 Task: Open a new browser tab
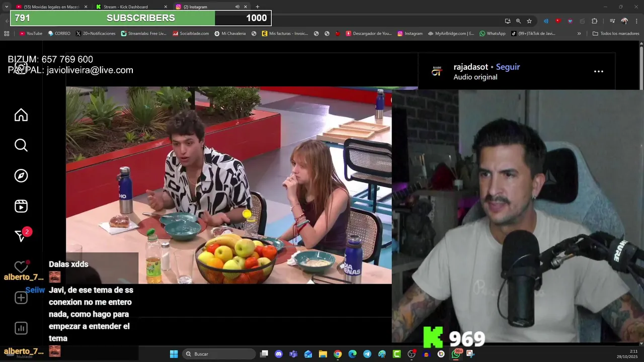click(258, 7)
